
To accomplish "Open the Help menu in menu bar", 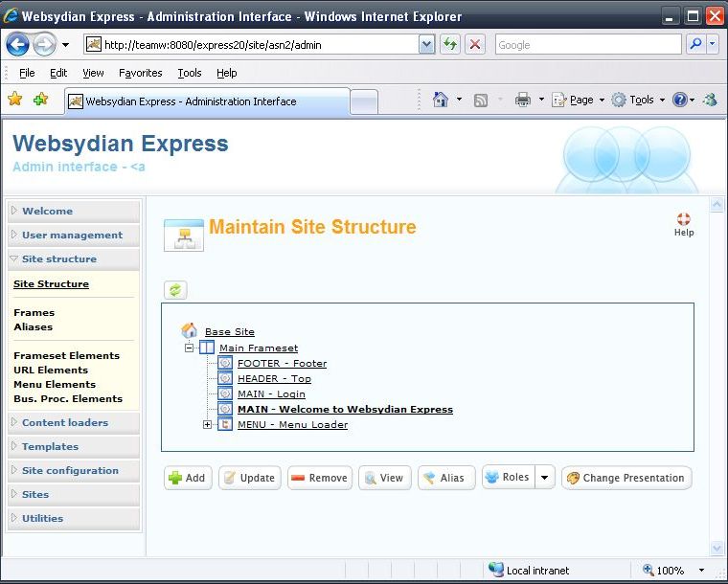I will 227,73.
